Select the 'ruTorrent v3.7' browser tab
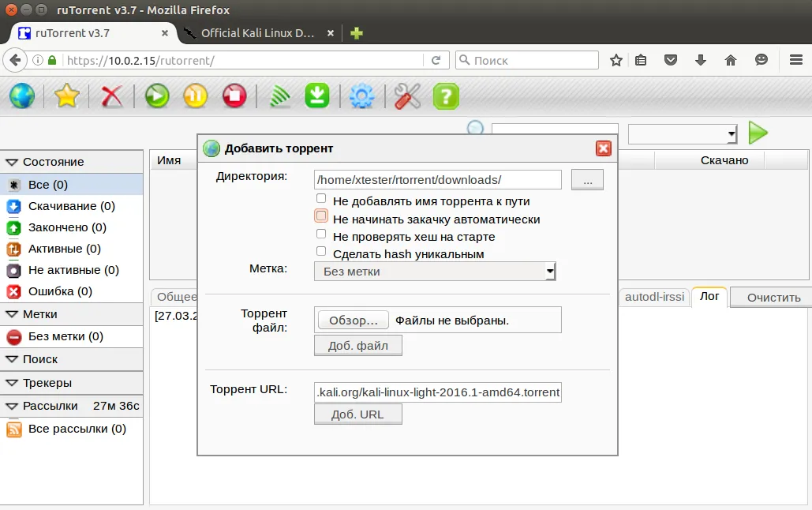 pos(93,33)
